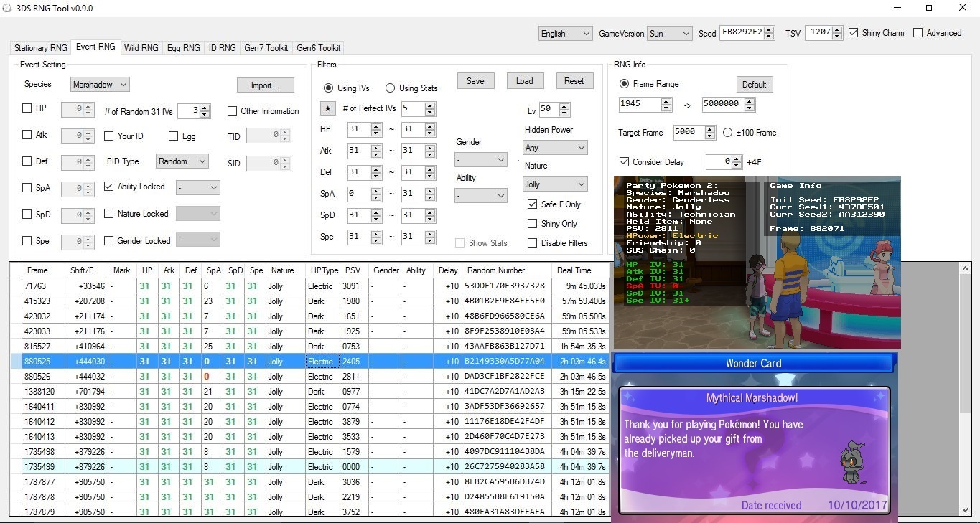Enable the Disable Filters checkbox

tap(532, 242)
